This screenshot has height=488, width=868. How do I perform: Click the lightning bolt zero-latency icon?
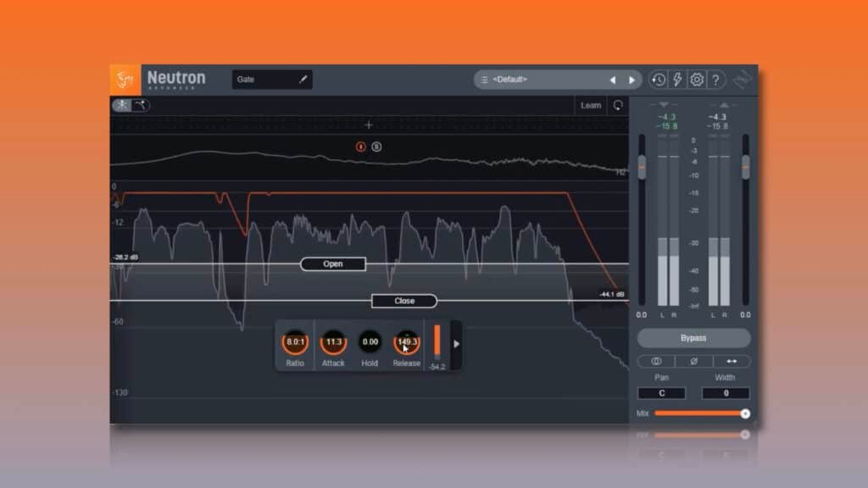point(677,80)
